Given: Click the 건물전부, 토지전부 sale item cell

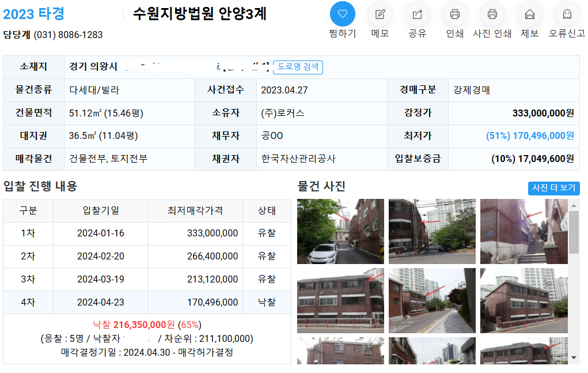Looking at the screenshot, I should 130,159.
